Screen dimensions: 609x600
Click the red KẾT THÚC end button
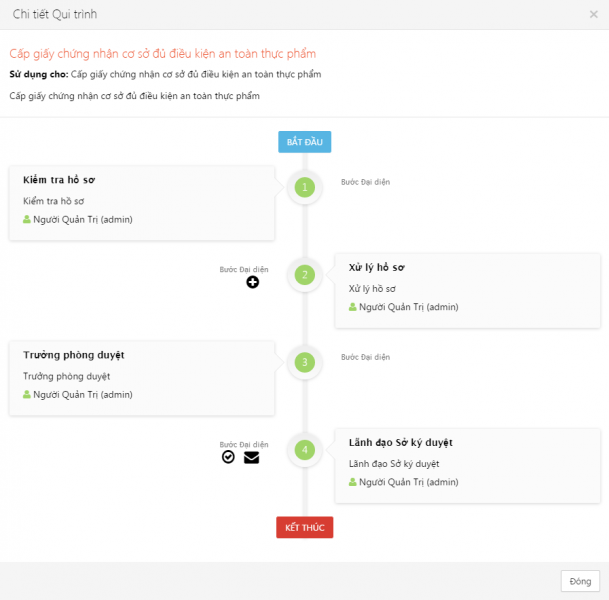point(304,527)
